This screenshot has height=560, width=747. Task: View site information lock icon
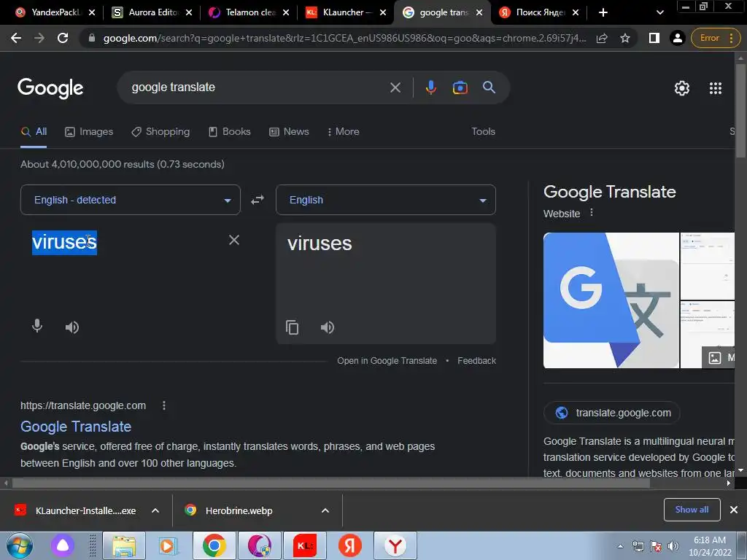pos(92,38)
